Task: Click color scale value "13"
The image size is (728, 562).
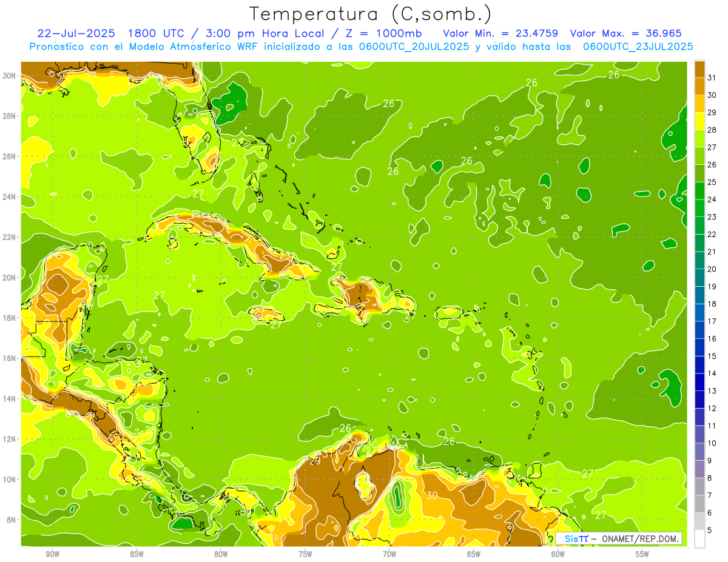Action: [712, 390]
